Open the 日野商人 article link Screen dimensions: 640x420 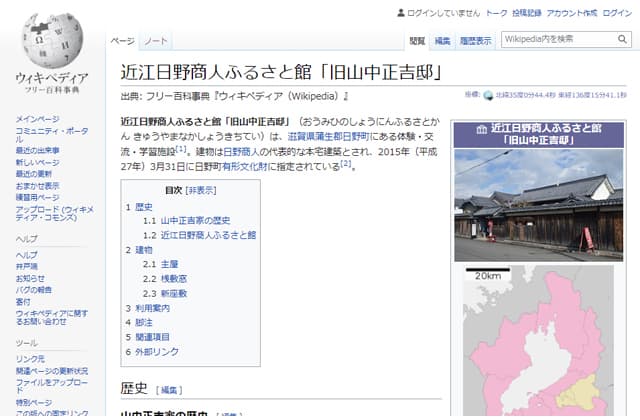[x=241, y=152]
